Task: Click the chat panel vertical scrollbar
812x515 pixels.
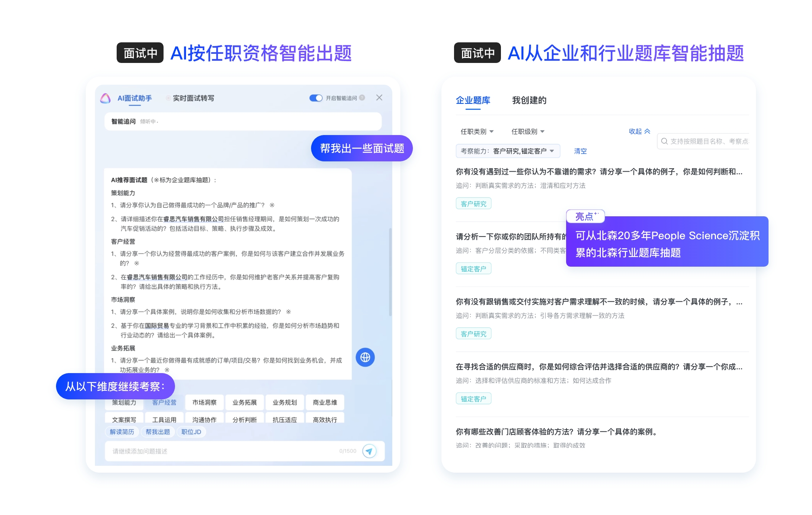Action: click(x=390, y=272)
